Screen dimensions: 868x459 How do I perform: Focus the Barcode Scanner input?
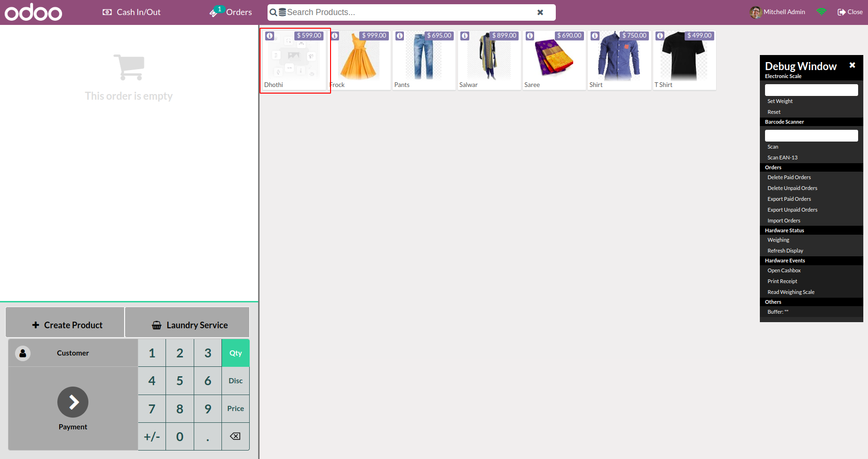point(811,135)
